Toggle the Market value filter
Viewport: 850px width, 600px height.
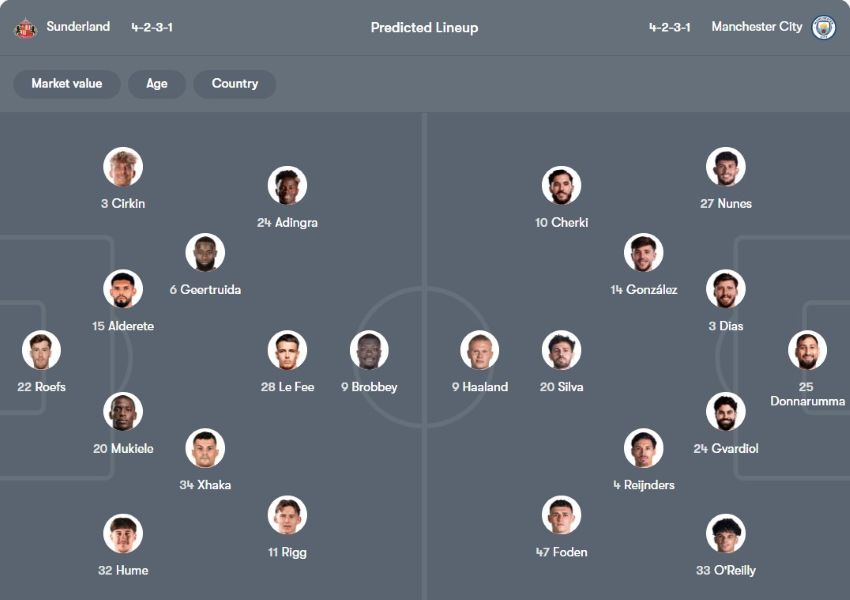click(x=66, y=84)
